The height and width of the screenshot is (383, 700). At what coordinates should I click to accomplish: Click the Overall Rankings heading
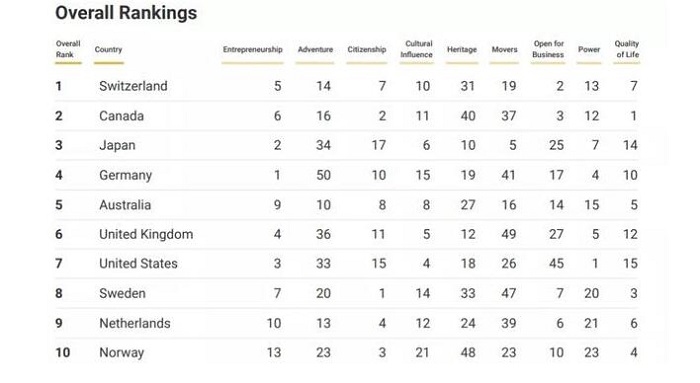point(126,13)
